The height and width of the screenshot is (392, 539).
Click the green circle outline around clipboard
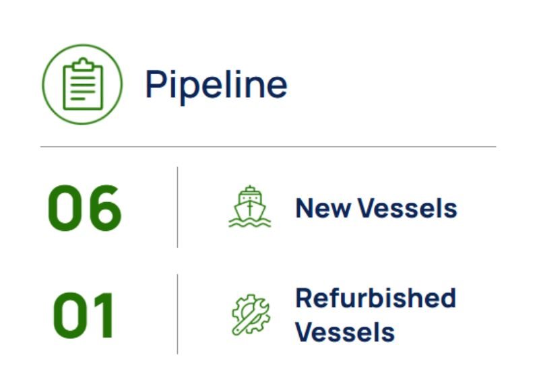pyautogui.click(x=82, y=84)
